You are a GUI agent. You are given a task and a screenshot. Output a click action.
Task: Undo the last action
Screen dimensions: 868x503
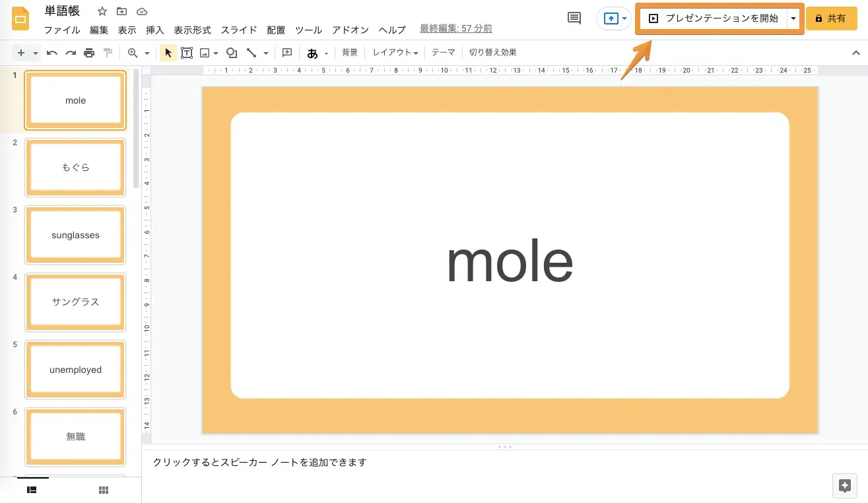point(52,53)
